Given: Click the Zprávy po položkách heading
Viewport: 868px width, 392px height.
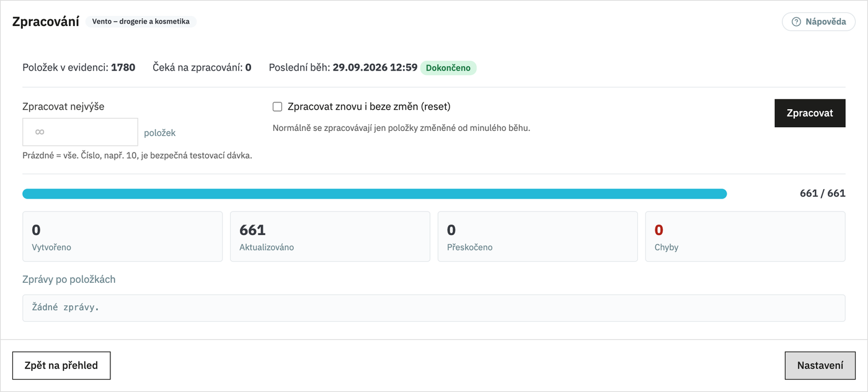Looking at the screenshot, I should 69,279.
